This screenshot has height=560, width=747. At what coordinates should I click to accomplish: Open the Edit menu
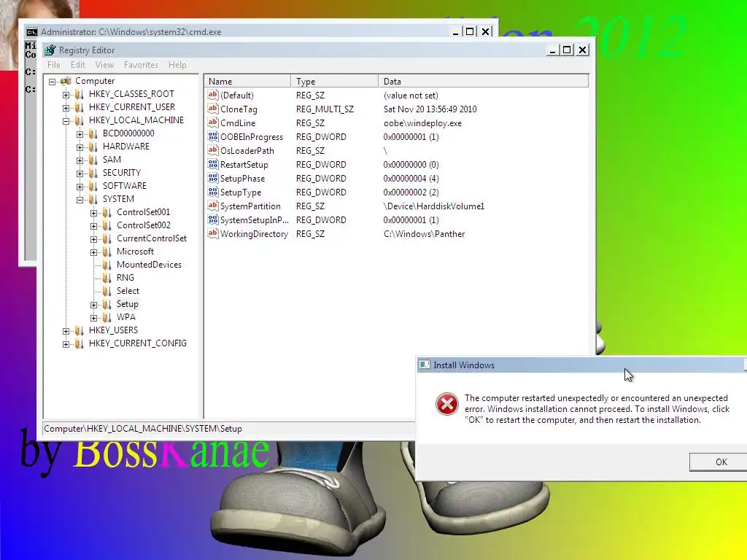tap(77, 65)
